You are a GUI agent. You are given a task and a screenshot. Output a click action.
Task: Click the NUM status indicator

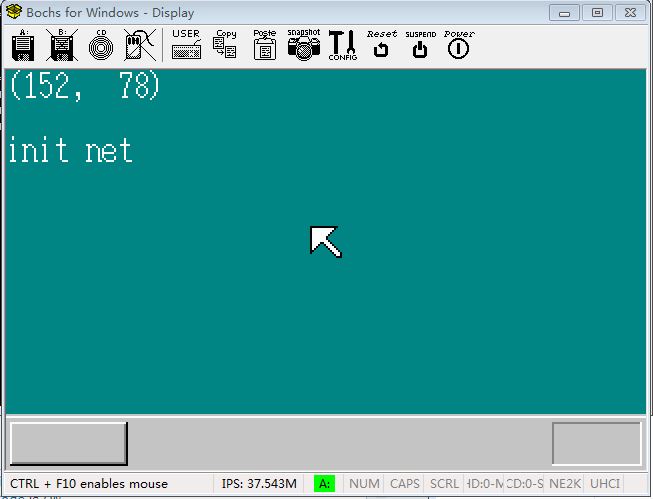click(x=364, y=484)
